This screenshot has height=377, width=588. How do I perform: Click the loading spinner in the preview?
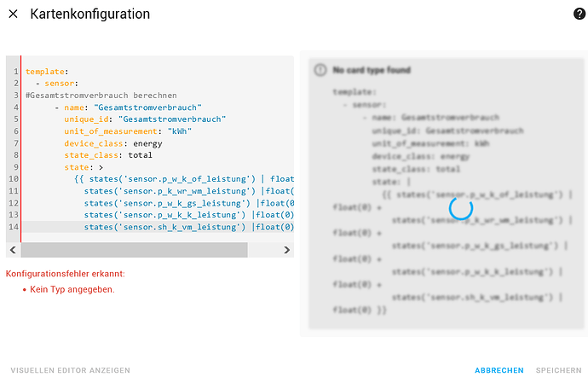pos(460,208)
